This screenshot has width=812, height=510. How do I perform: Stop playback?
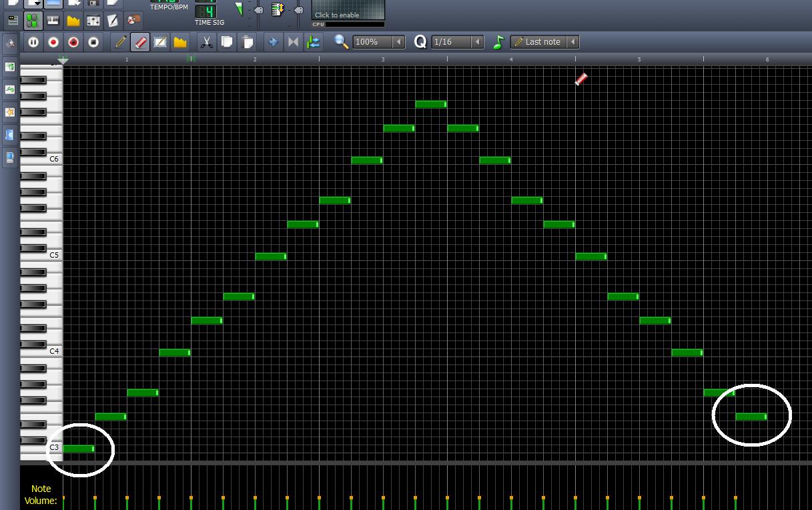pos(93,42)
